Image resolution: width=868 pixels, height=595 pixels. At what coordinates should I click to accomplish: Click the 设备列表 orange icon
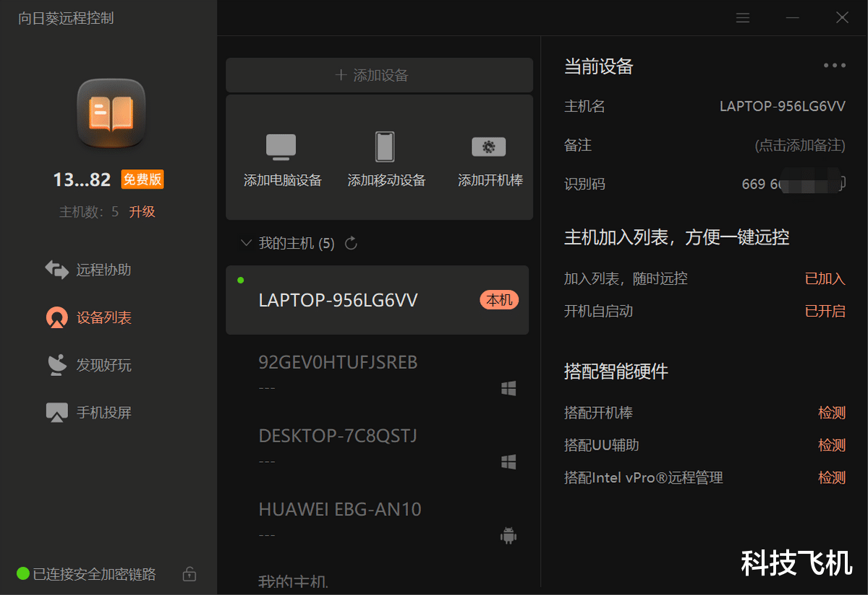coord(56,317)
